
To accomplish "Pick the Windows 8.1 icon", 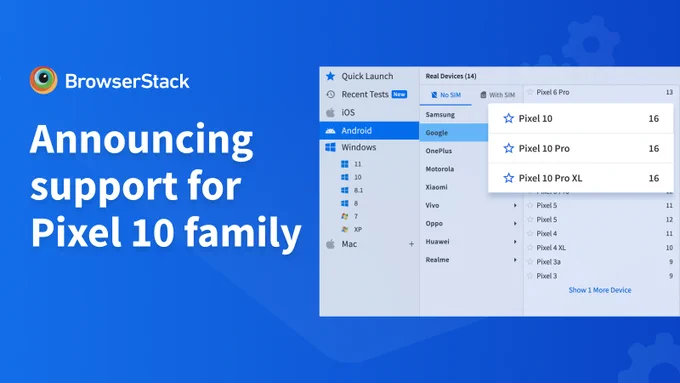I will pyautogui.click(x=345, y=190).
